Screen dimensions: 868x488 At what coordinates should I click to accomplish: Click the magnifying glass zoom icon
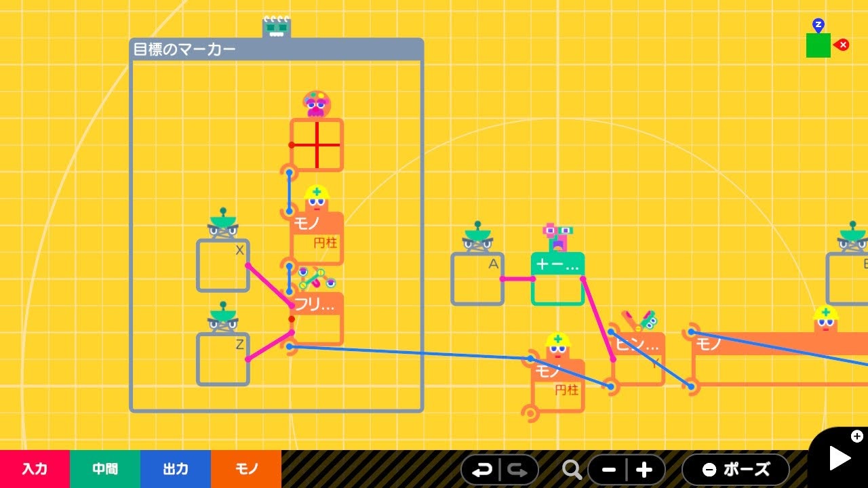572,470
